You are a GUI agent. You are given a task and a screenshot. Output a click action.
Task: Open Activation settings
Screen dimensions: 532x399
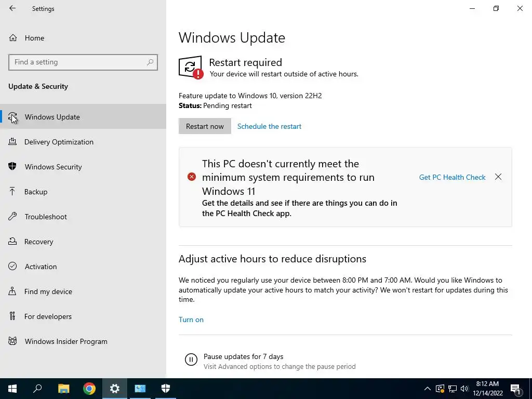(83, 267)
